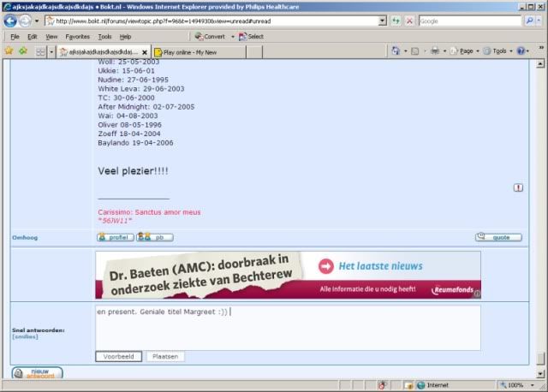Submit the reply with Plaatsen button
The width and height of the screenshot is (548, 392).
[165, 356]
